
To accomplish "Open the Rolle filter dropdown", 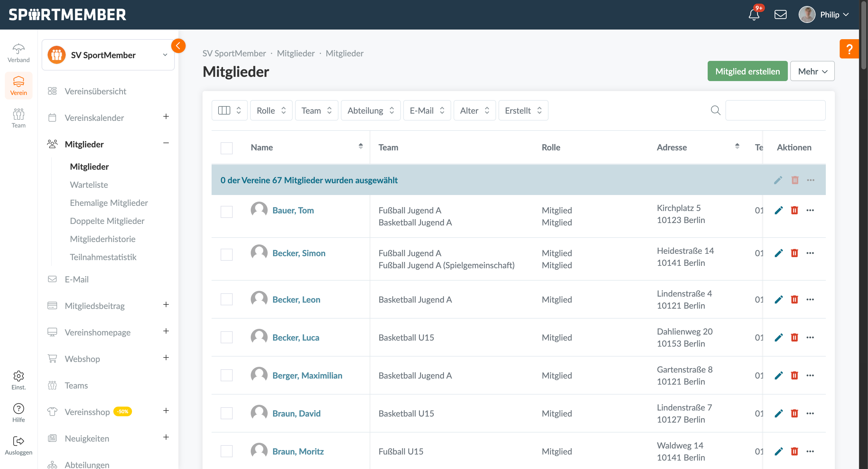I will tap(271, 111).
